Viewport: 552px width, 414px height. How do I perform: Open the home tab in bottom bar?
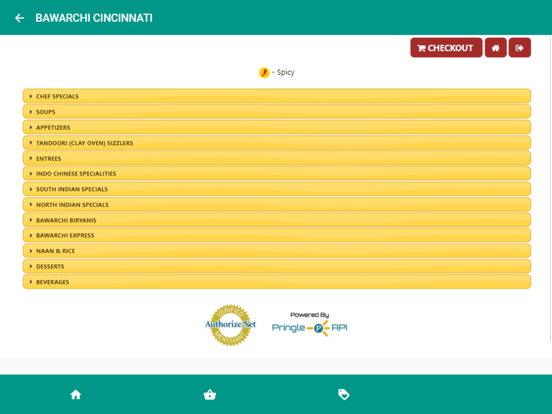coord(76,394)
